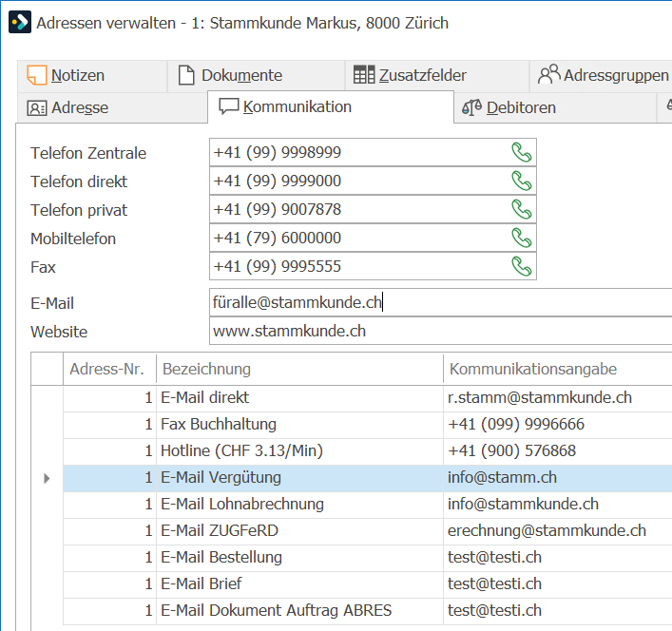
Task: Select the 'E-Mail Dokument Auftrag ABRES' row
Action: pos(367,611)
